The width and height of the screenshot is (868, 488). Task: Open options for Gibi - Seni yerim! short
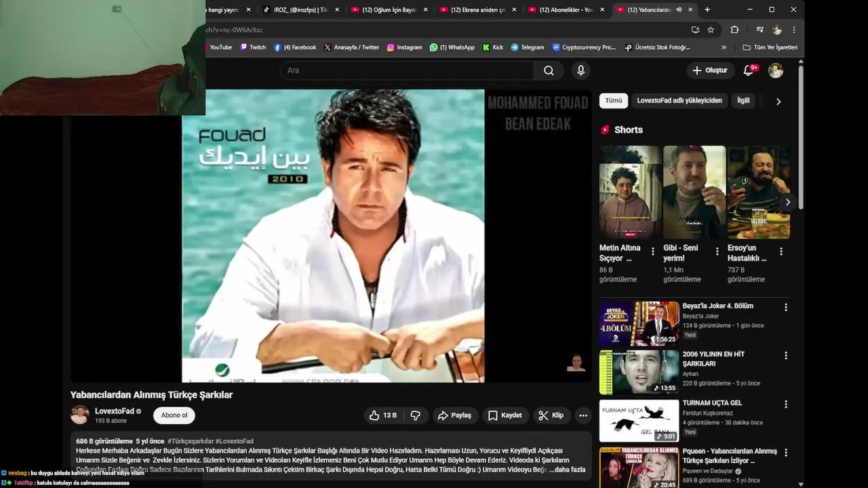[x=717, y=251]
